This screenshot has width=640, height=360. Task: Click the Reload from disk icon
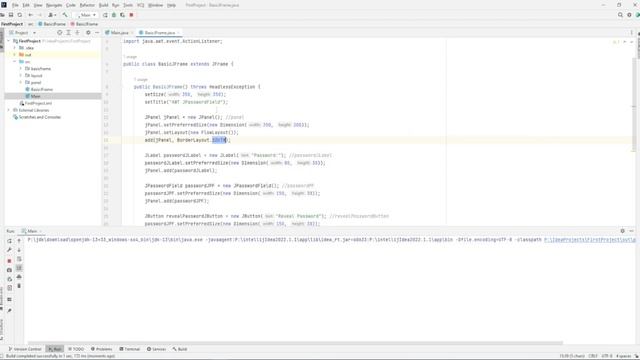[x=20, y=15]
